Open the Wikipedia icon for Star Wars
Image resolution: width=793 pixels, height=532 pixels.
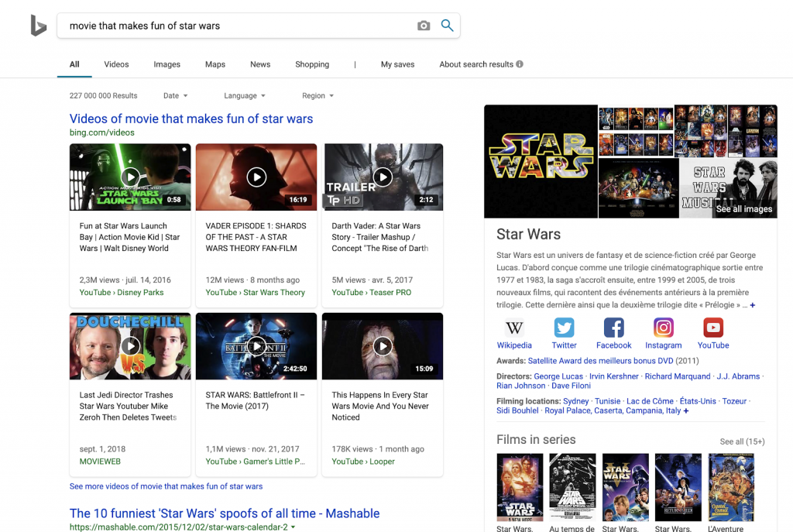(x=514, y=328)
